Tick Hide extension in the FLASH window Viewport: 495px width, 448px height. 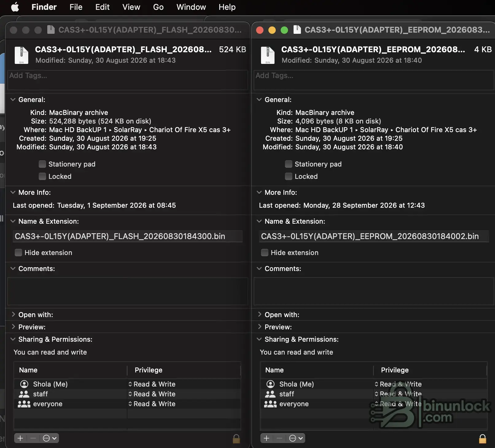click(x=18, y=253)
